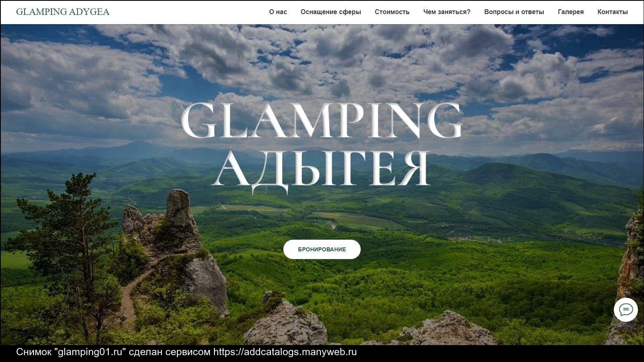Open the Чем заняться? menu link
The image size is (644, 362).
447,12
